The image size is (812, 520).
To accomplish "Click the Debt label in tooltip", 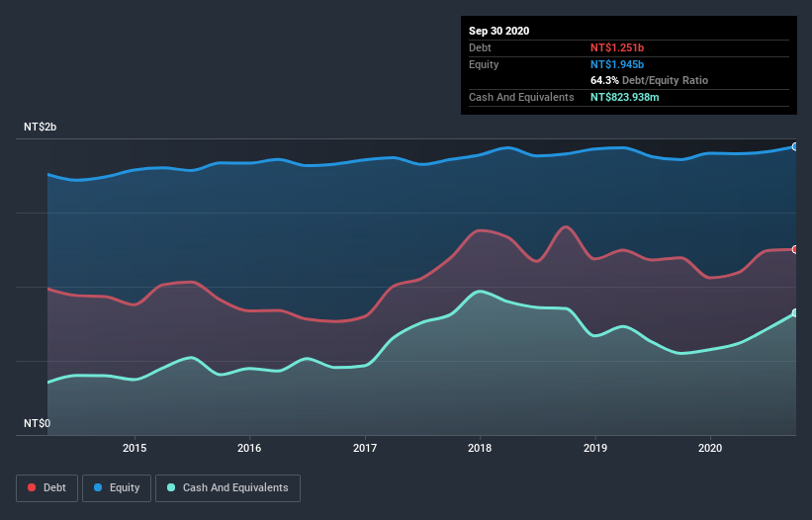I will pos(480,47).
